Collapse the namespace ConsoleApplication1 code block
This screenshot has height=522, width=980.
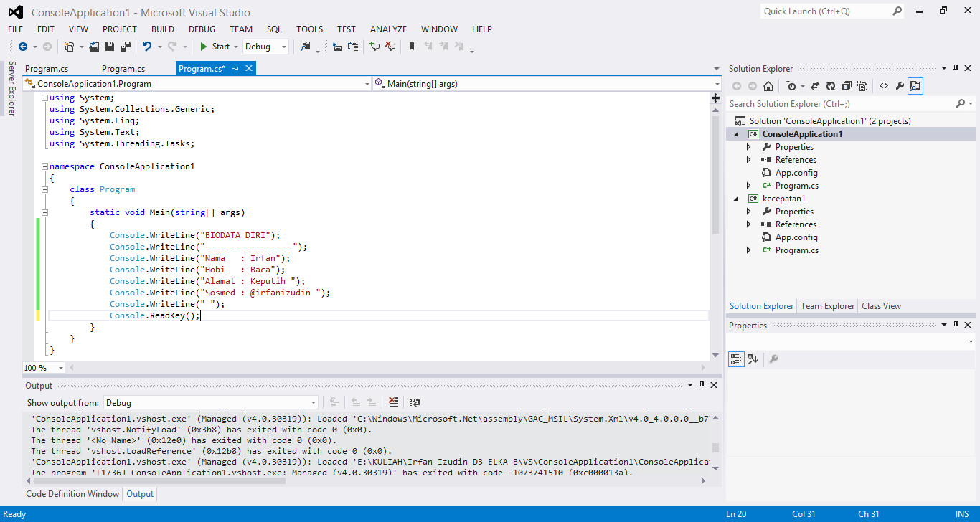click(x=44, y=166)
